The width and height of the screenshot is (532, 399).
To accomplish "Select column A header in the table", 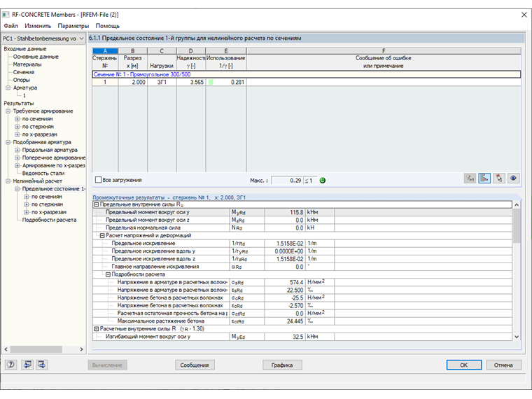I will point(105,51).
